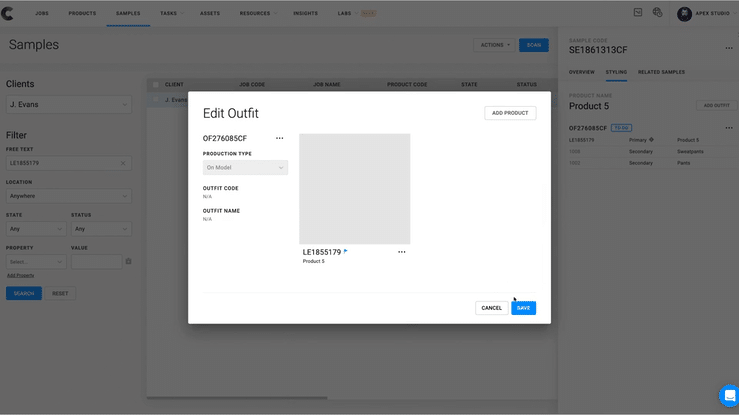Switch to the Styling tab
The width and height of the screenshot is (739, 415).
[x=616, y=72]
